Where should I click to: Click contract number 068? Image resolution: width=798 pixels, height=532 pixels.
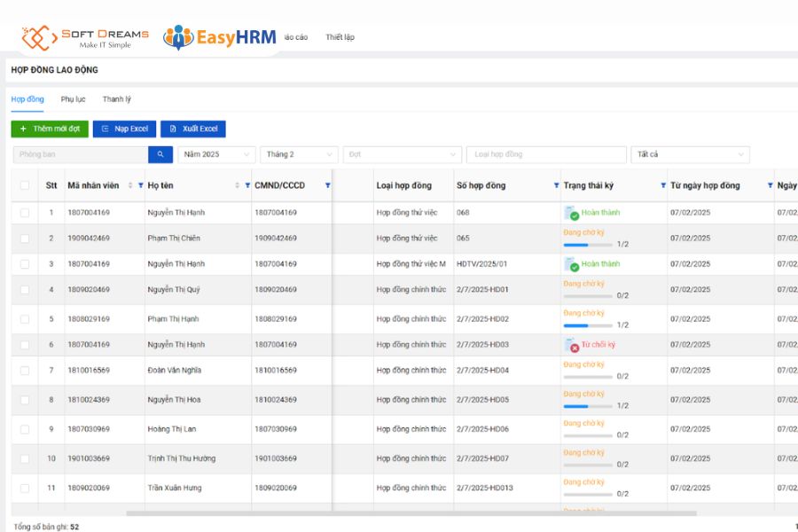(x=463, y=212)
